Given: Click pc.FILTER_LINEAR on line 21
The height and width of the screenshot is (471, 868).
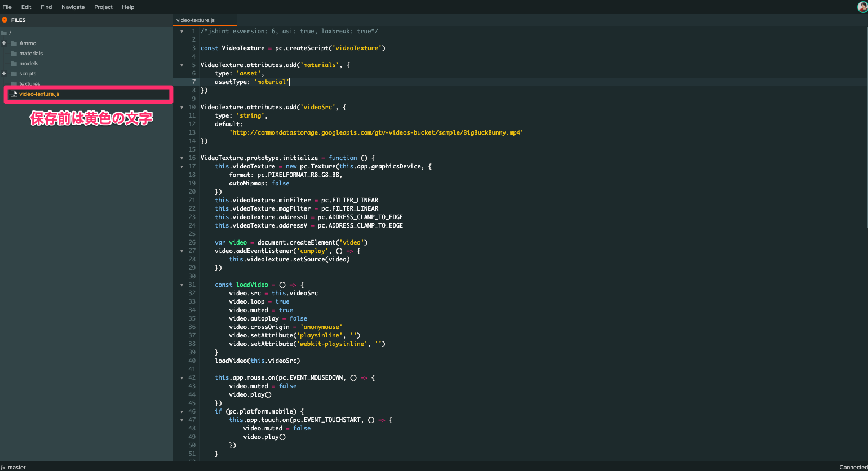Looking at the screenshot, I should click(349, 201).
